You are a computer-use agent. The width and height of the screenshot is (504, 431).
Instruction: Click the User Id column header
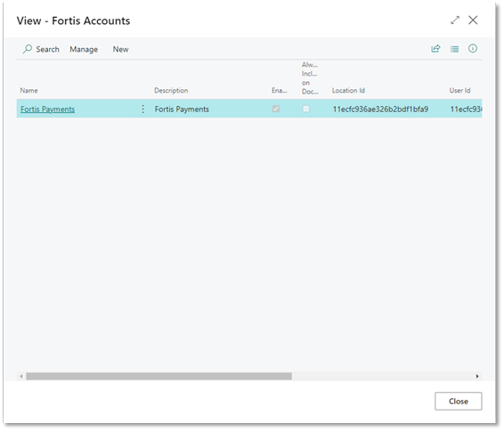[459, 91]
